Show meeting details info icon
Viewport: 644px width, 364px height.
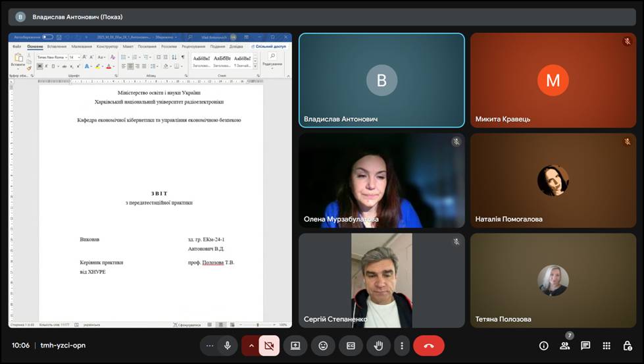[543, 346]
